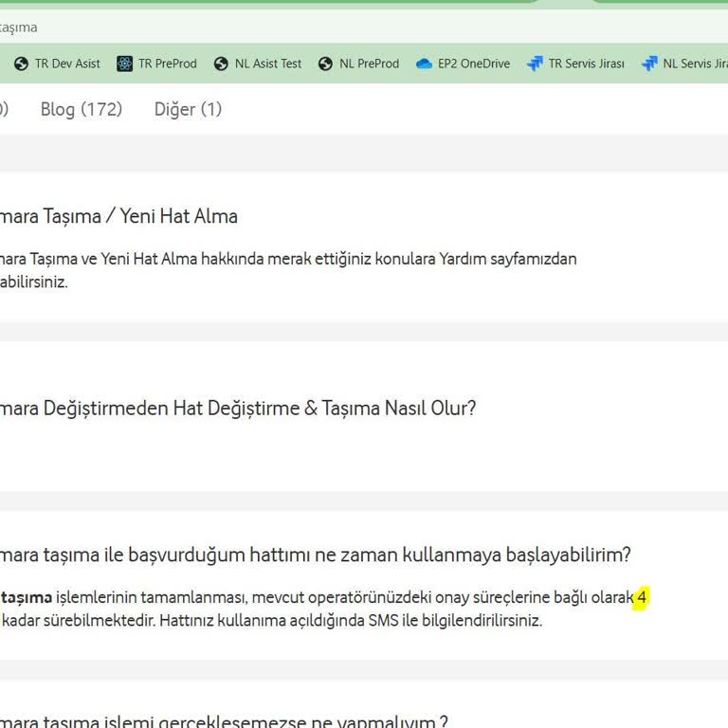Image resolution: width=728 pixels, height=728 pixels.
Task: Open the NL Asist Test globe bookmark
Action: point(221,64)
